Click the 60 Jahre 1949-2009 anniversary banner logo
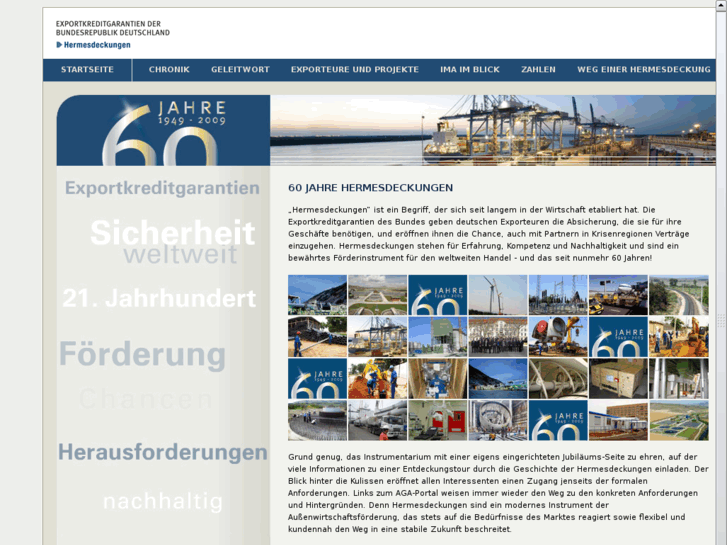This screenshot has width=727, height=545. [163, 130]
